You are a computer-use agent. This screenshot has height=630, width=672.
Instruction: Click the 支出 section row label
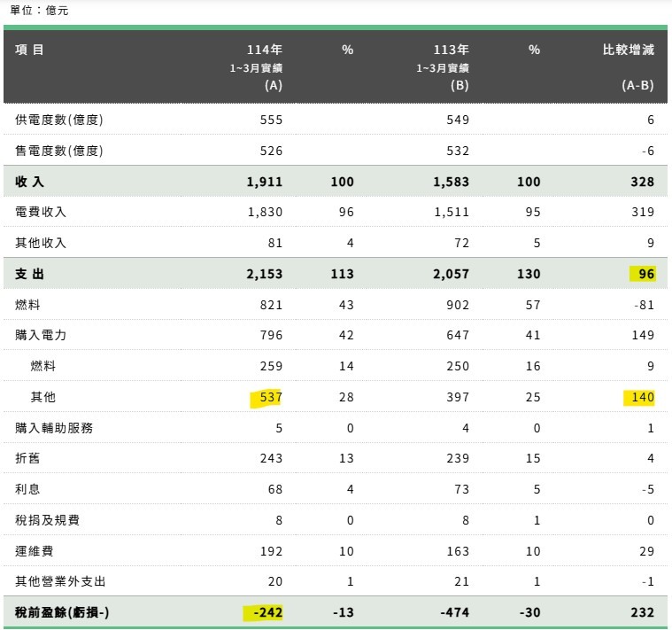29,274
